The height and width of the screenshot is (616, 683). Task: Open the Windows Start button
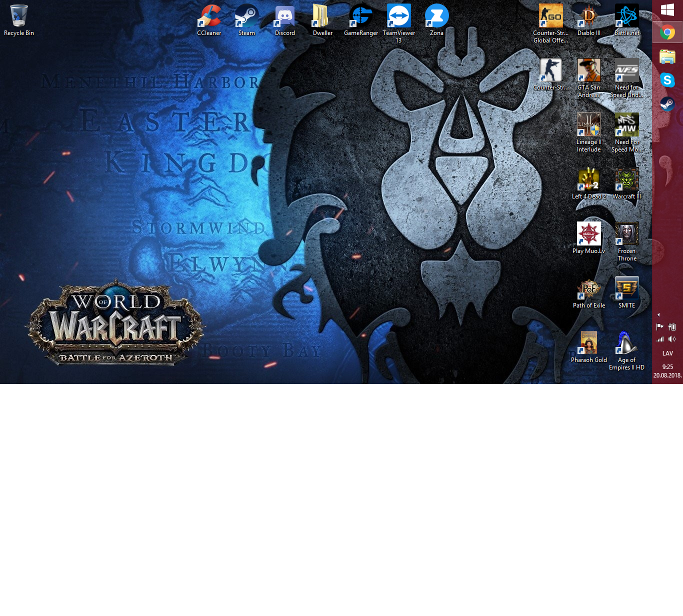667,10
